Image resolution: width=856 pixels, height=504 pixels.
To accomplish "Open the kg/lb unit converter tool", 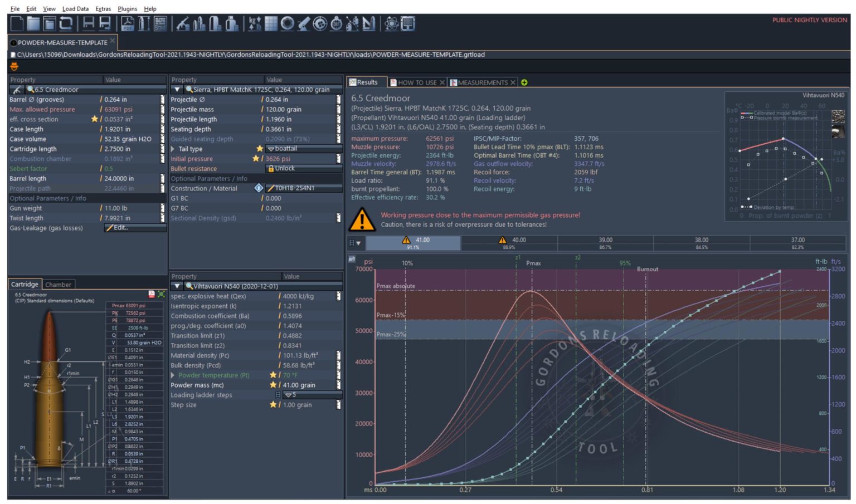I will click(255, 23).
